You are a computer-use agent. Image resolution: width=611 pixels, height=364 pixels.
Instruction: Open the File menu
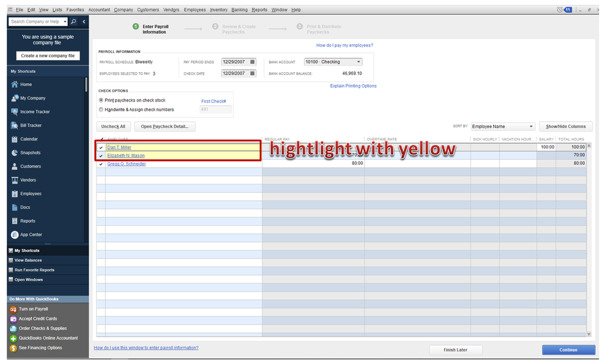coord(20,10)
